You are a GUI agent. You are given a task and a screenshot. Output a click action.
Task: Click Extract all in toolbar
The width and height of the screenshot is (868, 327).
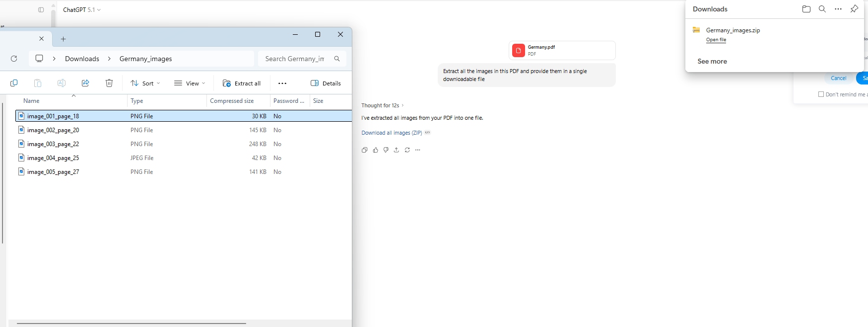click(x=242, y=83)
